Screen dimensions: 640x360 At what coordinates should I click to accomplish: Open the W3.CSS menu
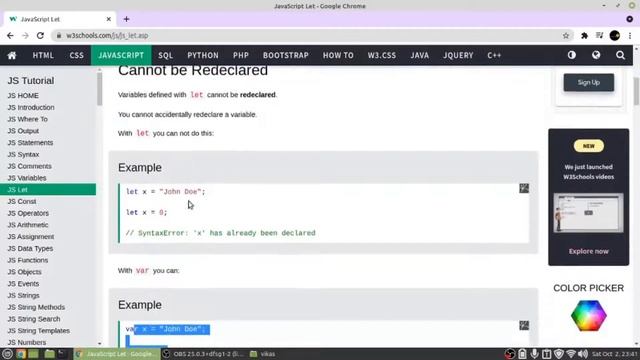pos(382,56)
